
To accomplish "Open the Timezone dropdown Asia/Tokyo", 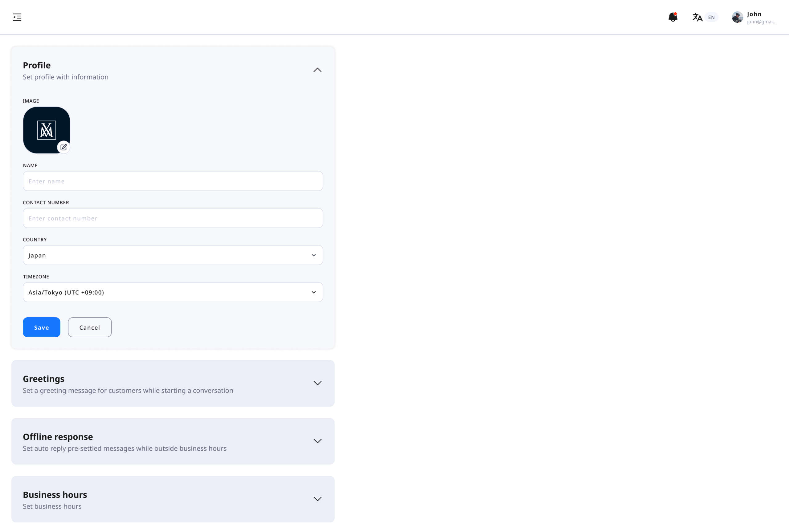I will 173,292.
